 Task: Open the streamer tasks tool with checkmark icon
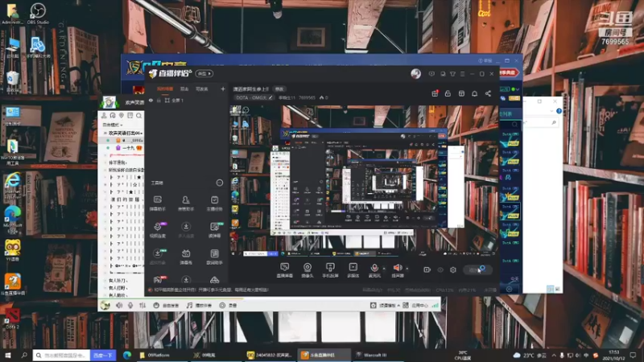(214, 204)
